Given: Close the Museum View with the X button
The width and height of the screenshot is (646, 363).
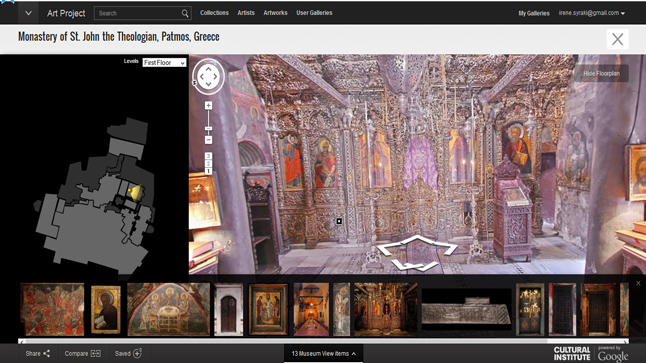Looking at the screenshot, I should point(617,39).
